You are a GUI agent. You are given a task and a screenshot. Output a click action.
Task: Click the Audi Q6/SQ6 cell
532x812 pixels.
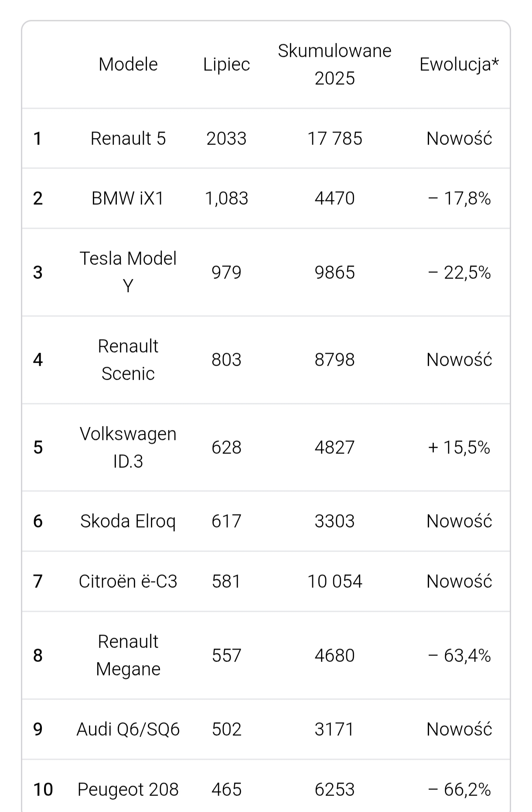pyautogui.click(x=128, y=729)
